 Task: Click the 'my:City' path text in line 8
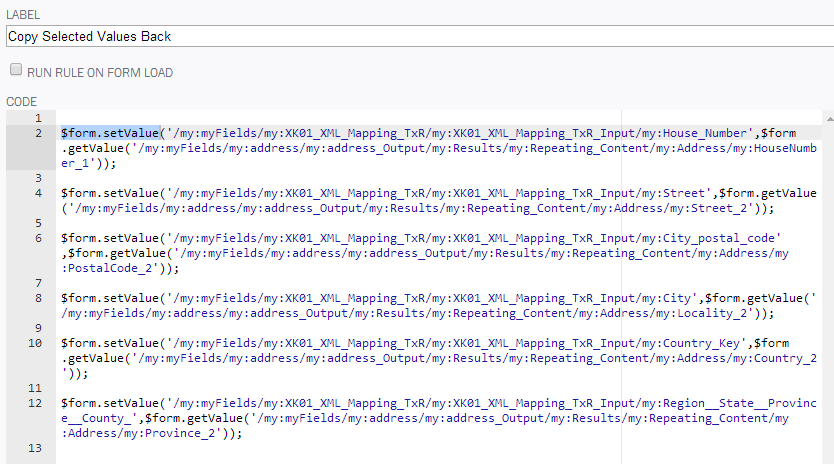[666, 299]
